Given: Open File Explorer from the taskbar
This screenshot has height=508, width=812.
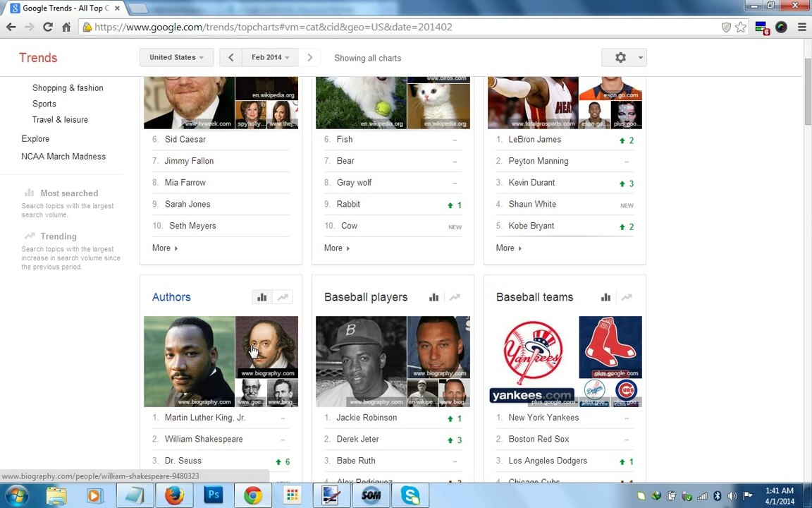Looking at the screenshot, I should pyautogui.click(x=56, y=495).
